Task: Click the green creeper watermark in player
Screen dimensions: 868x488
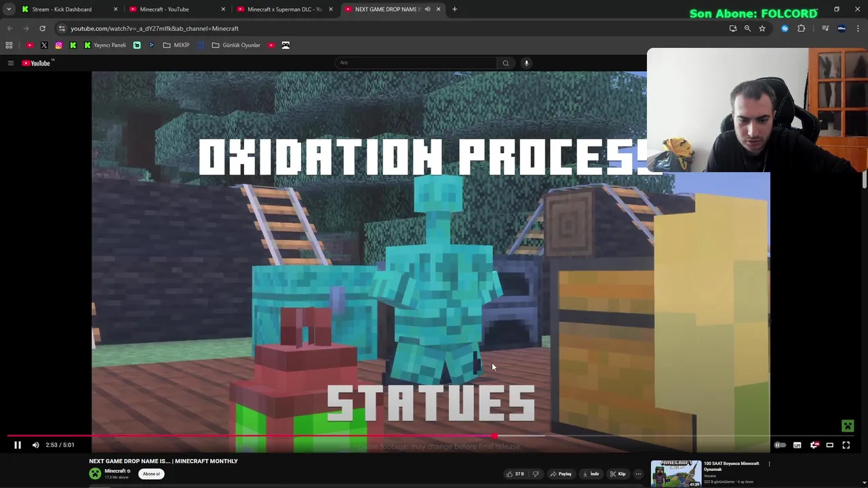Action: pyautogui.click(x=848, y=426)
